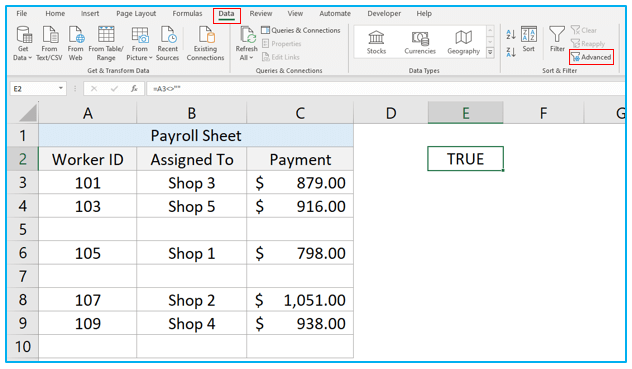Screen dimensions: 632x369
Task: Select payment cell 938.00
Action: point(300,323)
